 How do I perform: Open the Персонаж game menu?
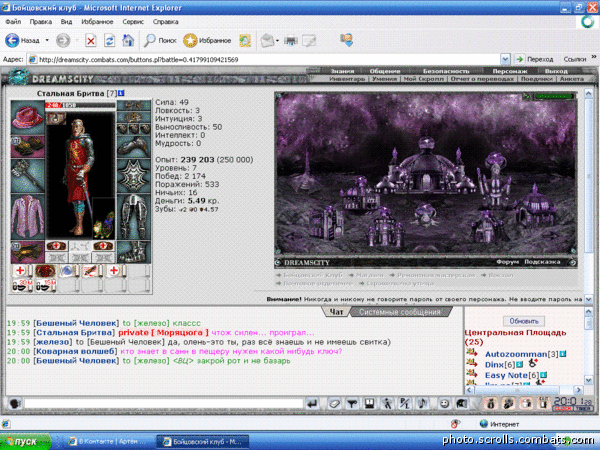tap(510, 71)
